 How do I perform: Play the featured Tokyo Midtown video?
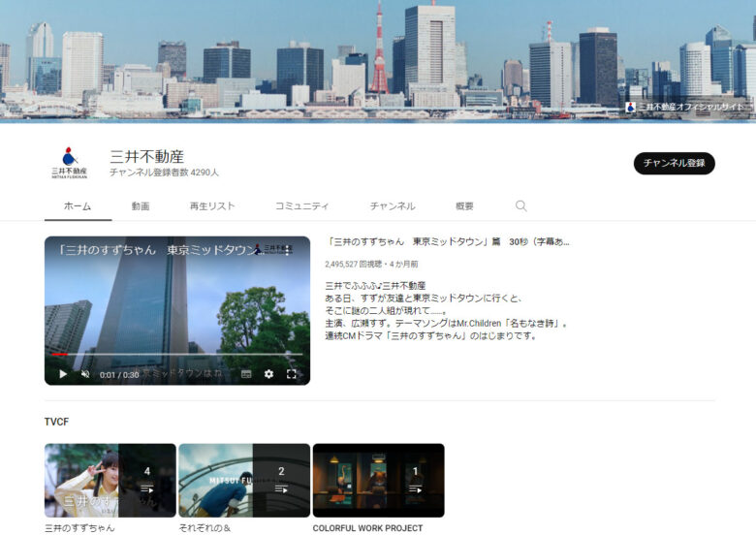(x=63, y=374)
